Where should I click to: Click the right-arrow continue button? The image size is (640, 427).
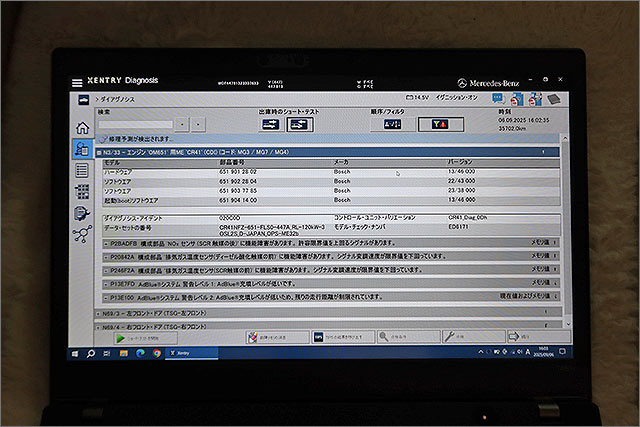coord(538,336)
